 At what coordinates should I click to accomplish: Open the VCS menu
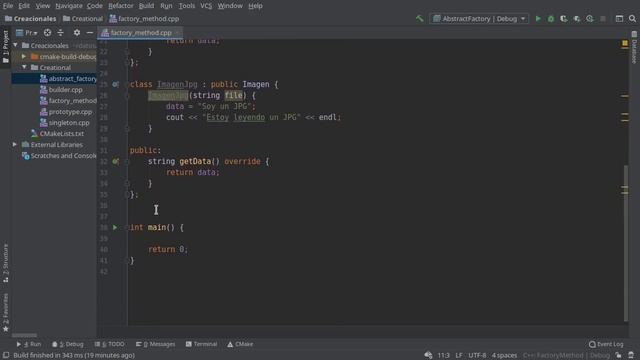point(206,6)
